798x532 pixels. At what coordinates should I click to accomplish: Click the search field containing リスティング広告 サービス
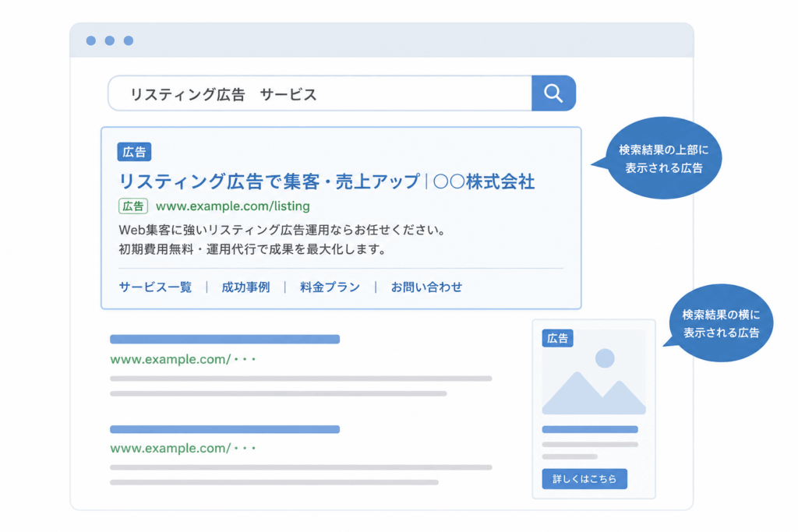click(320, 93)
